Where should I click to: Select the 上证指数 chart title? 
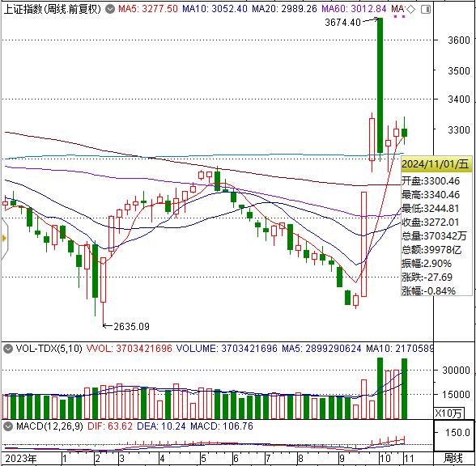coord(52,10)
